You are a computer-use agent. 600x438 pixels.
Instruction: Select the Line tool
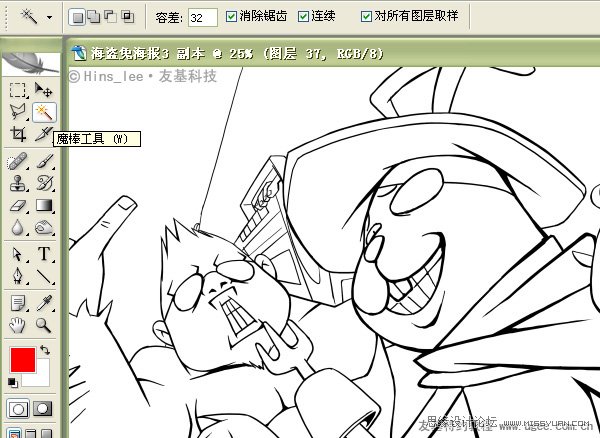[x=44, y=276]
